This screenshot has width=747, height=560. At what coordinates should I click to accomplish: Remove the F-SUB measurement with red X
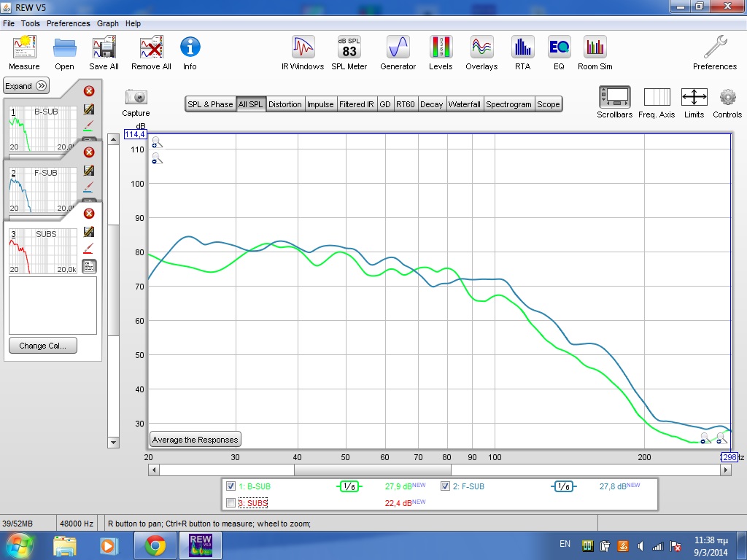pos(89,152)
